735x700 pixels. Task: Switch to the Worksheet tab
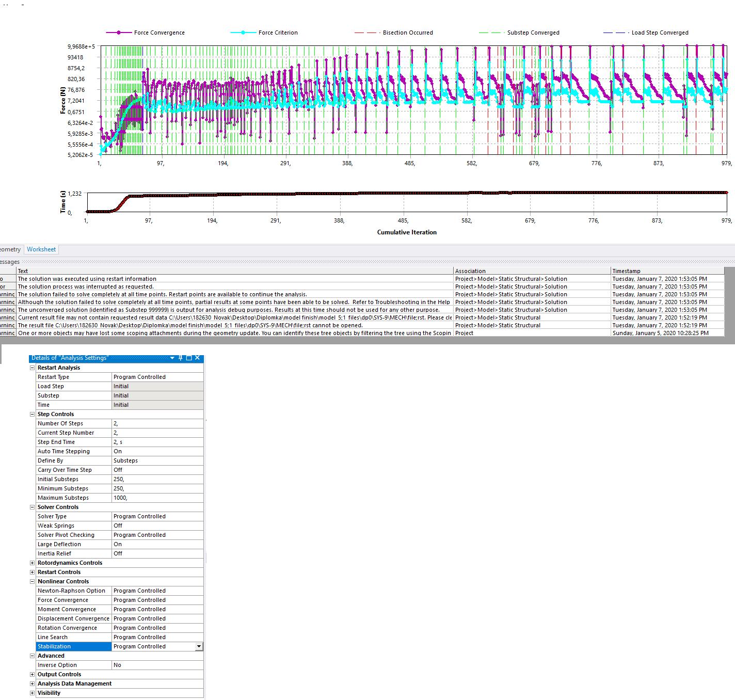pos(41,249)
